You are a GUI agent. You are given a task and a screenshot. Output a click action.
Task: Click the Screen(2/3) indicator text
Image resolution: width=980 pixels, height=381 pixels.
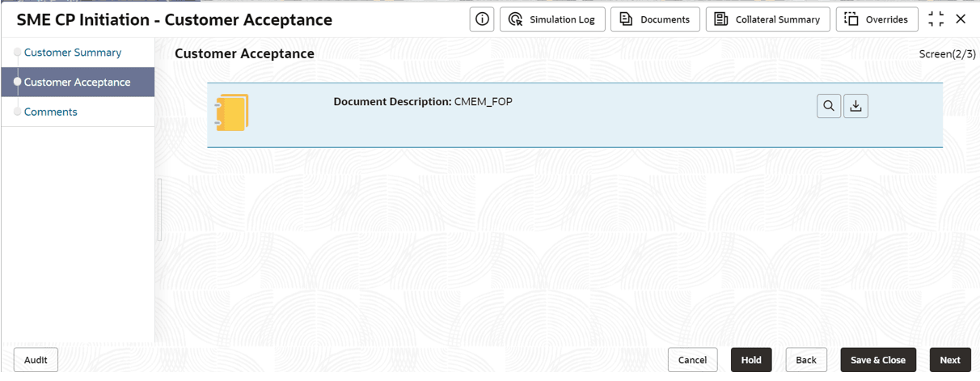click(x=947, y=54)
